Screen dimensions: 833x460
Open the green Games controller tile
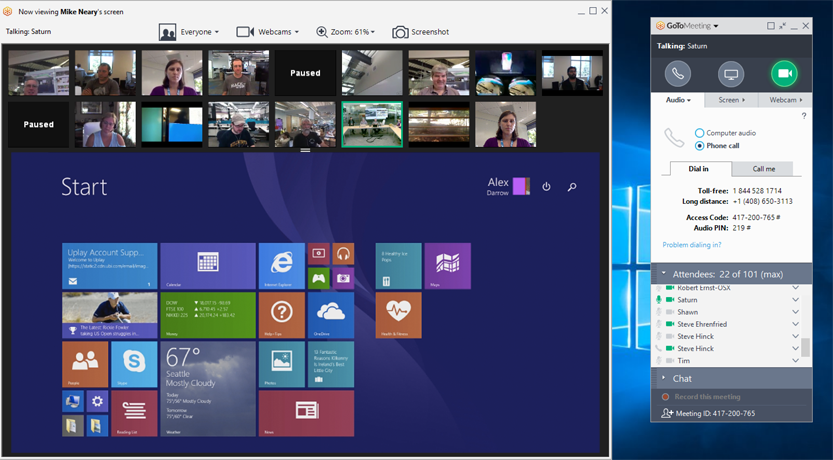click(x=318, y=278)
